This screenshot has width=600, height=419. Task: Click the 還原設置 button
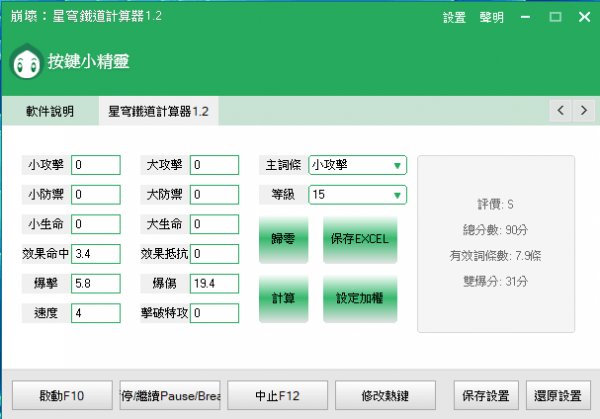(x=558, y=395)
